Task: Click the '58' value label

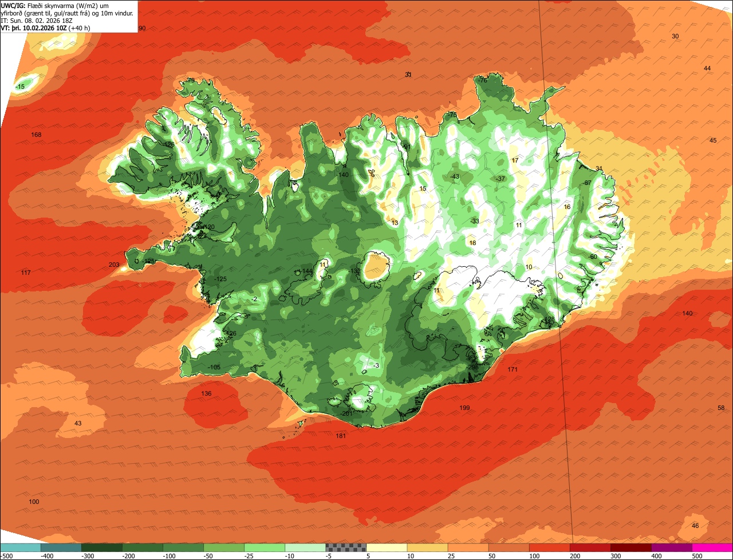Action: point(721,408)
